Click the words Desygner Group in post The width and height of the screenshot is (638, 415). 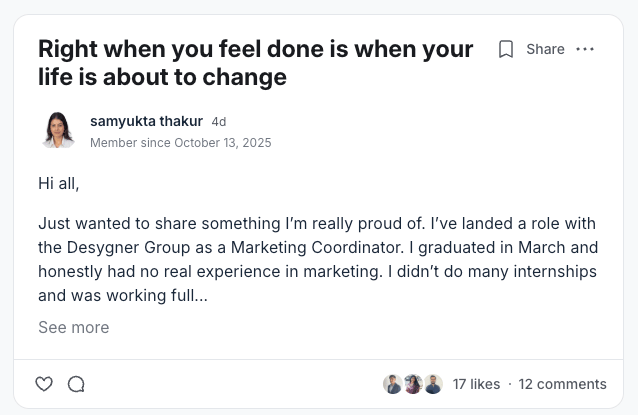pos(124,247)
